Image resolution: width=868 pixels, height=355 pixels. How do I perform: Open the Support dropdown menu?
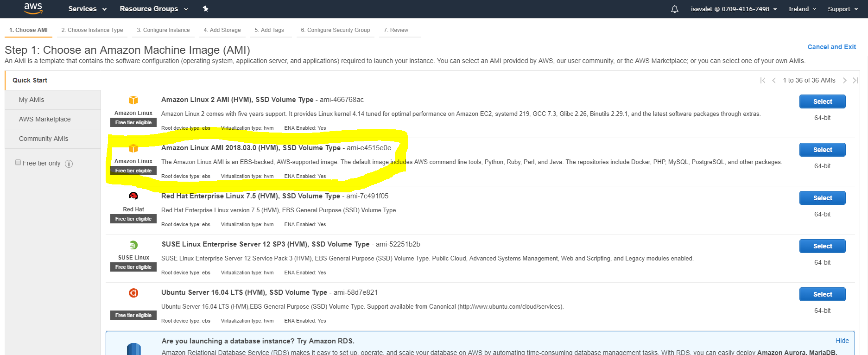[x=843, y=9]
